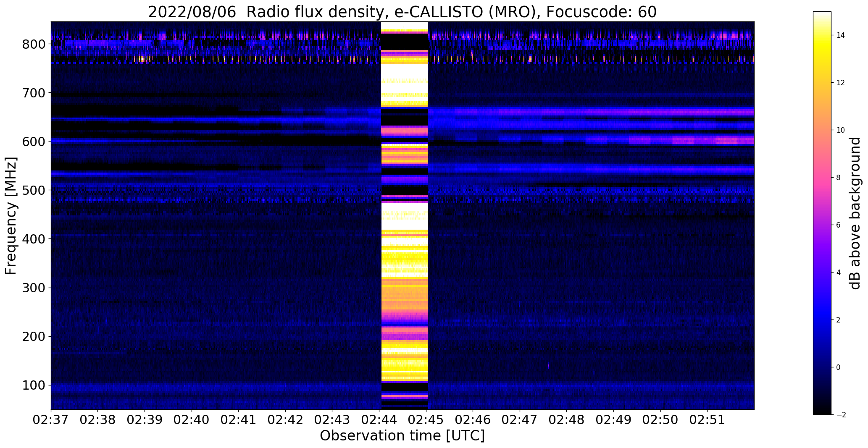The image size is (868, 448).
Task: Click the 02:37 time tick label
Action: (x=51, y=420)
